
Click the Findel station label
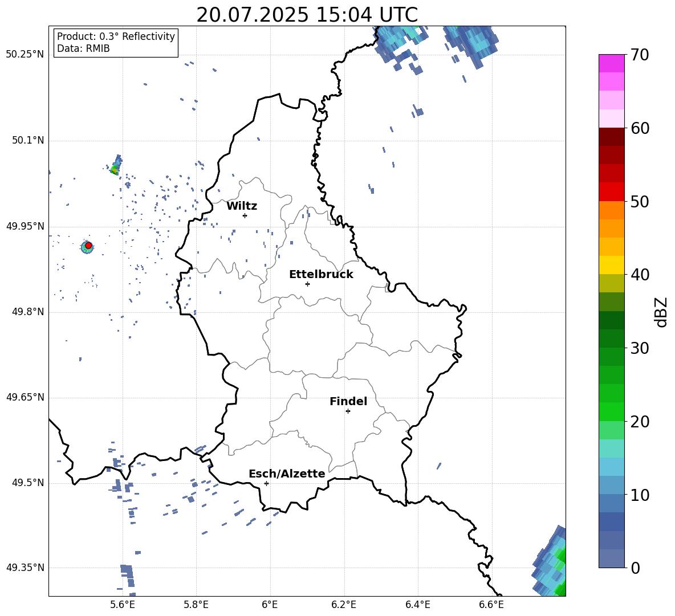pyautogui.click(x=348, y=401)
